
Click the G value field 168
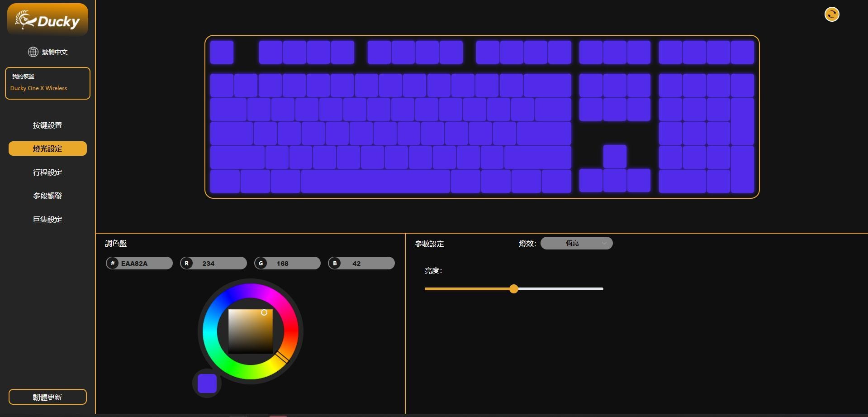[287, 263]
